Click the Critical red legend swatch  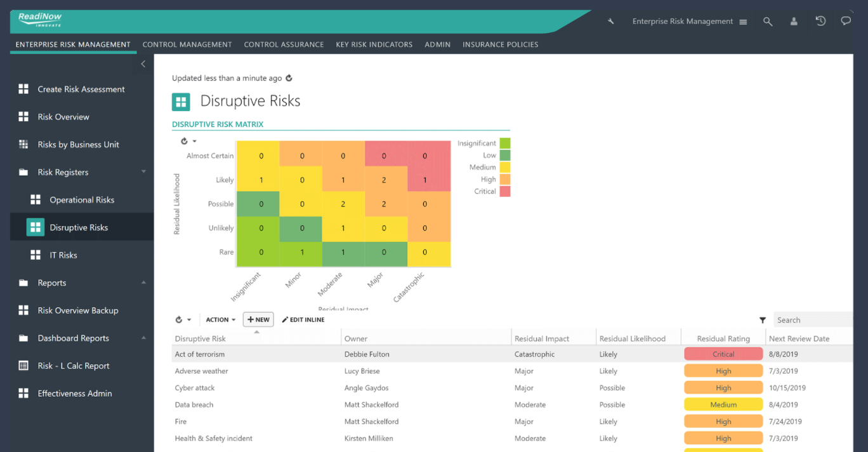pyautogui.click(x=504, y=192)
